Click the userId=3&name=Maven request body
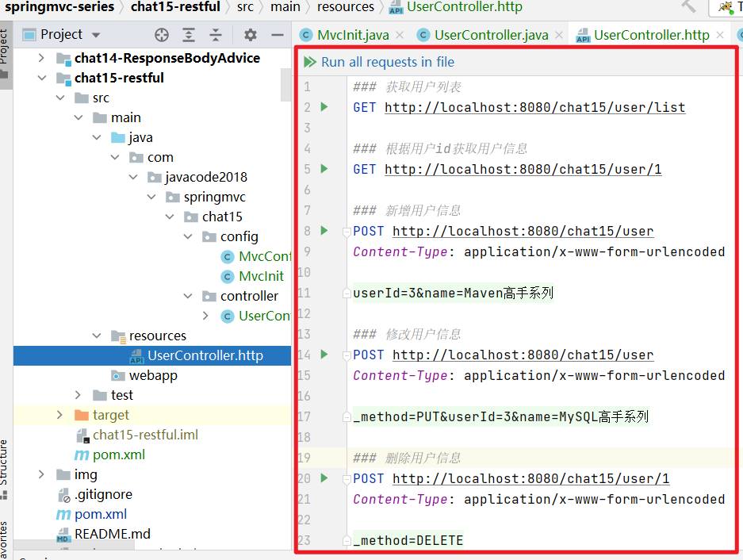Image resolution: width=743 pixels, height=560 pixels. (453, 293)
